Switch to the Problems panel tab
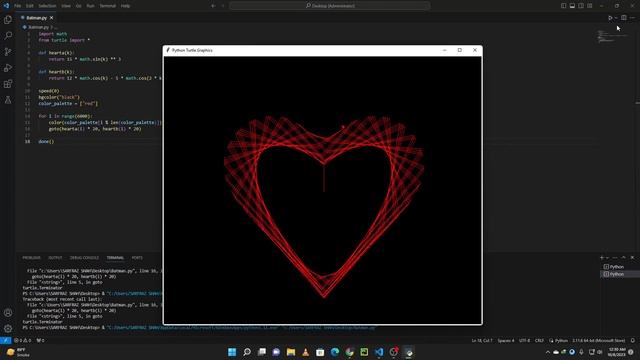Screen dimensions: 640x360 pos(31,258)
